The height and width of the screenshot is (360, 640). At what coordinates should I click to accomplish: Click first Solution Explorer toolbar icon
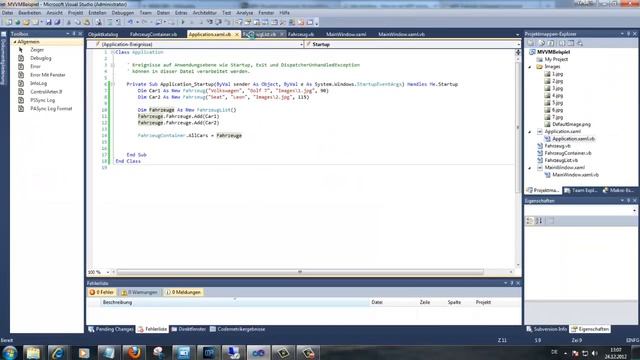[x=531, y=43]
